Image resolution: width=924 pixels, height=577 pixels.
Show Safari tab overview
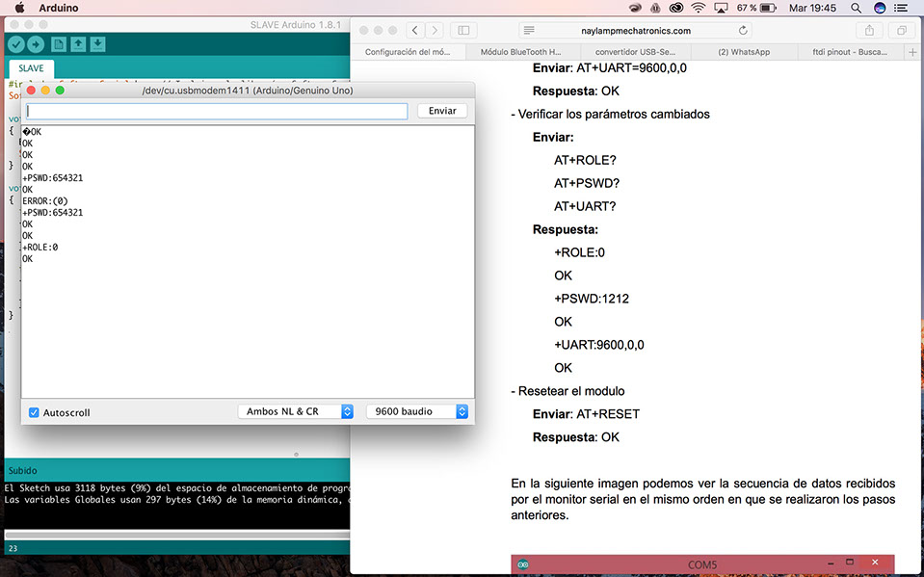click(x=902, y=30)
